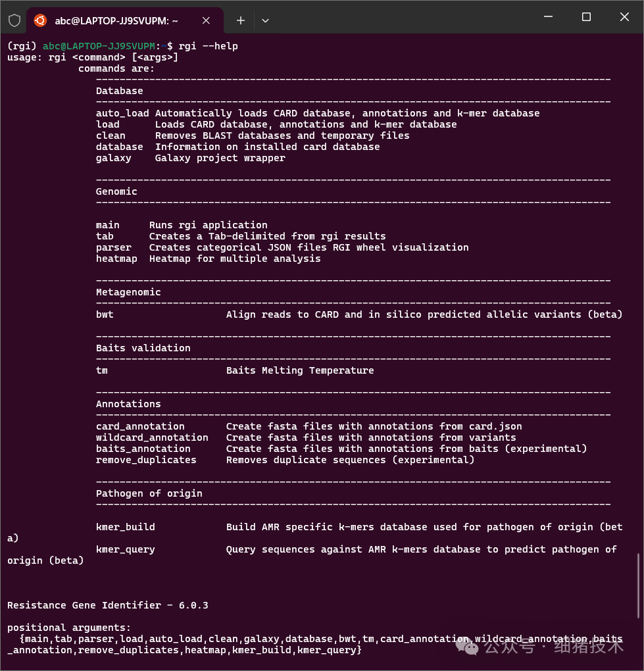Click the bwt command under Metagenomic
The height and width of the screenshot is (671, 644).
(x=105, y=314)
